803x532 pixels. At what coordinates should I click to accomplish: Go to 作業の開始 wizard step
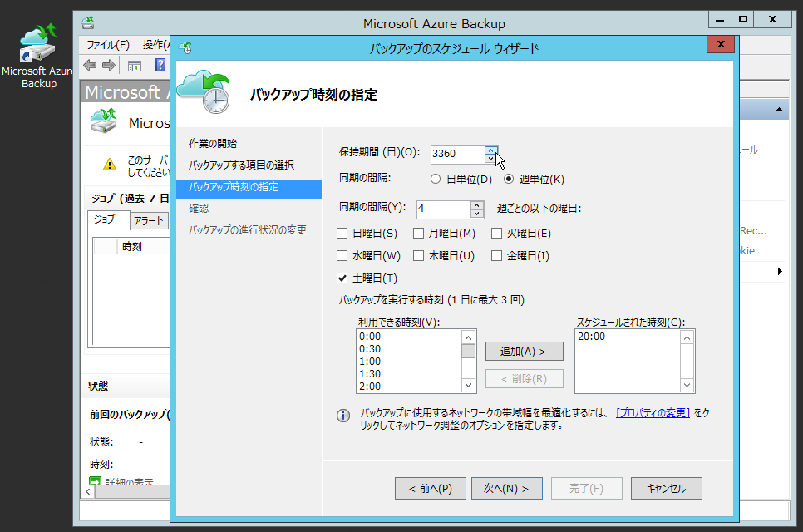213,143
